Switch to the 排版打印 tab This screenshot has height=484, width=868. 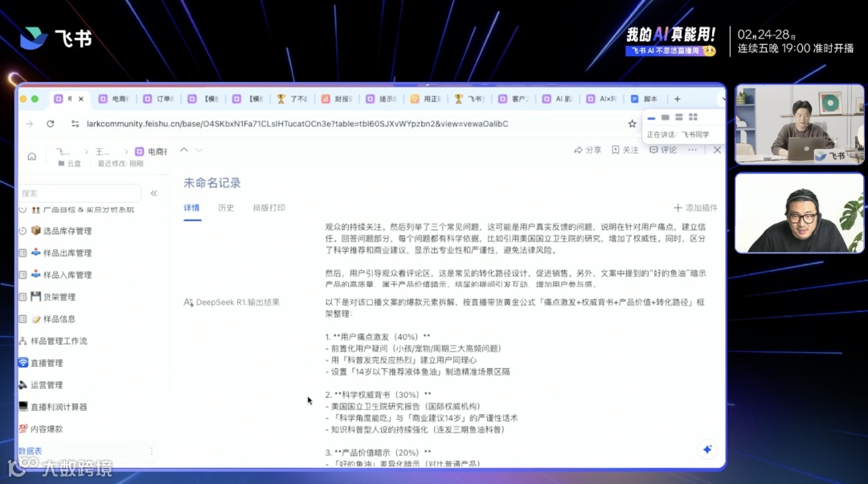click(x=269, y=207)
